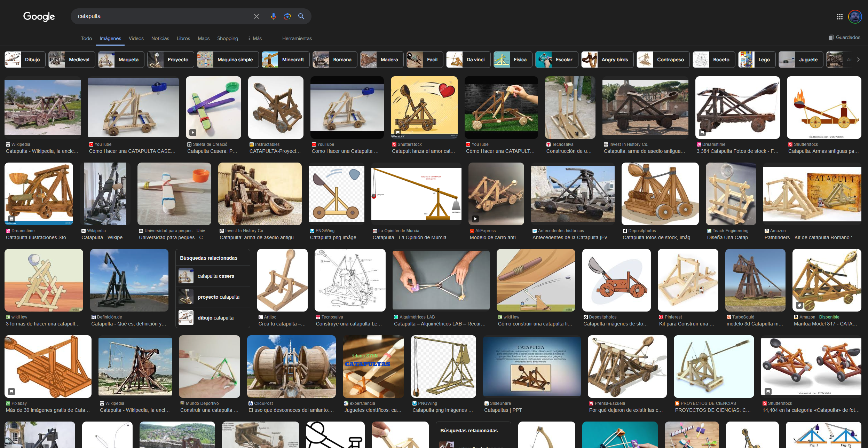Open Google Lens image search icon
The width and height of the screenshot is (868, 448).
click(x=287, y=16)
